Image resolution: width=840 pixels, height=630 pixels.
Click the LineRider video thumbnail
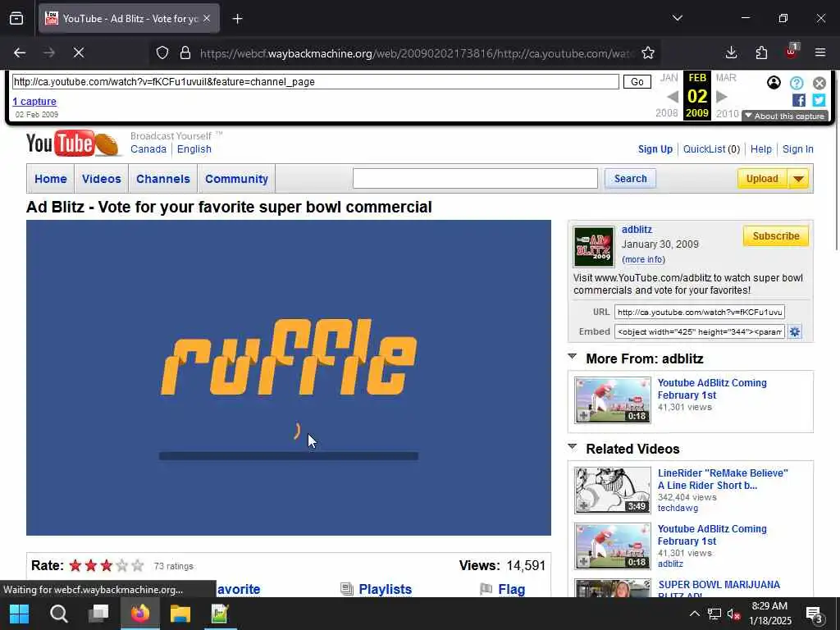(612, 491)
